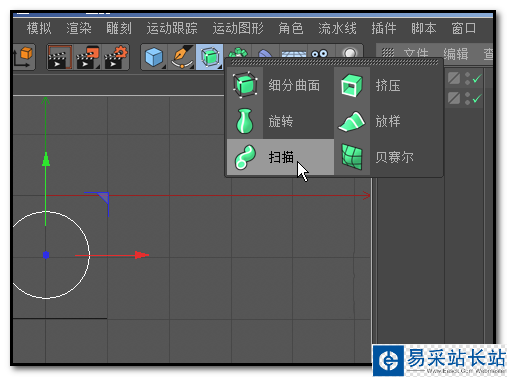Open the 插件 plugins menu
Screen dimensions: 507x377
[x=384, y=28]
